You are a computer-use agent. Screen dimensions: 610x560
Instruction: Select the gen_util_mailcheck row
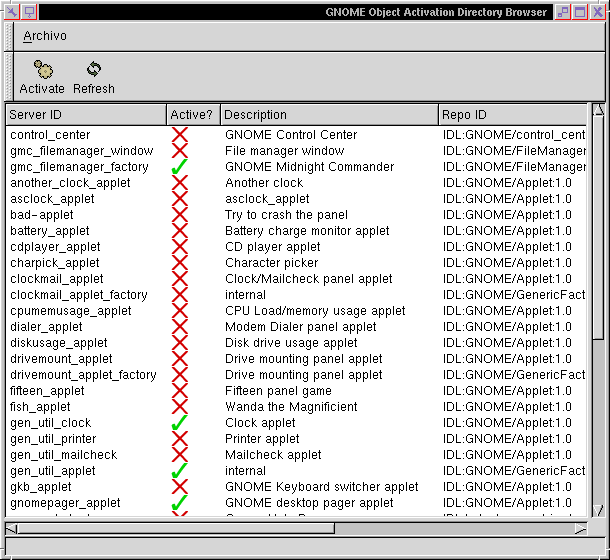296,455
